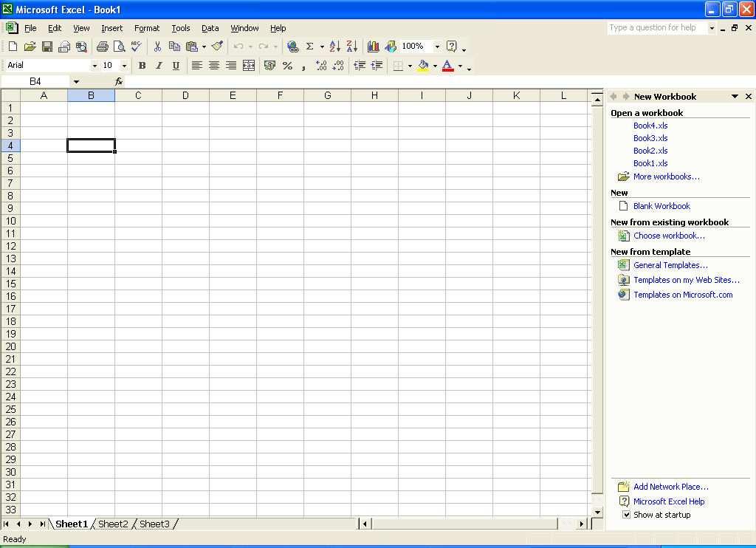Click Templates on Microsoft.com

(683, 295)
